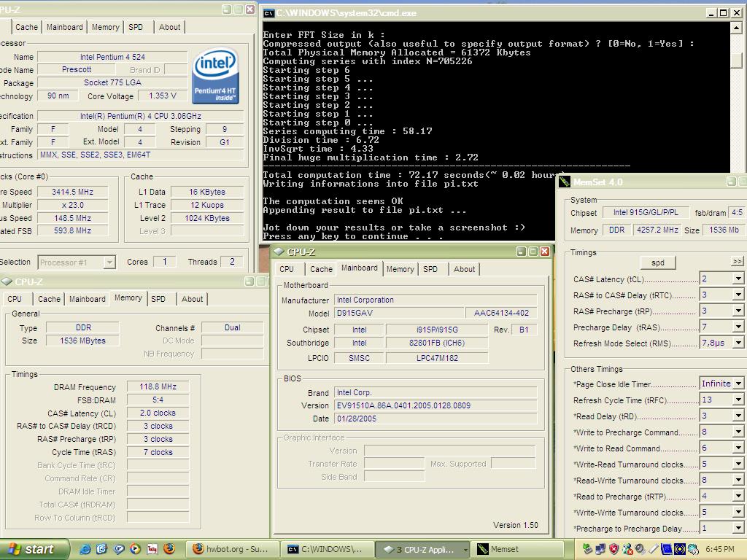The width and height of the screenshot is (747, 560).
Task: Click the CPU-Z Mainboard window title icon
Action: click(x=279, y=252)
